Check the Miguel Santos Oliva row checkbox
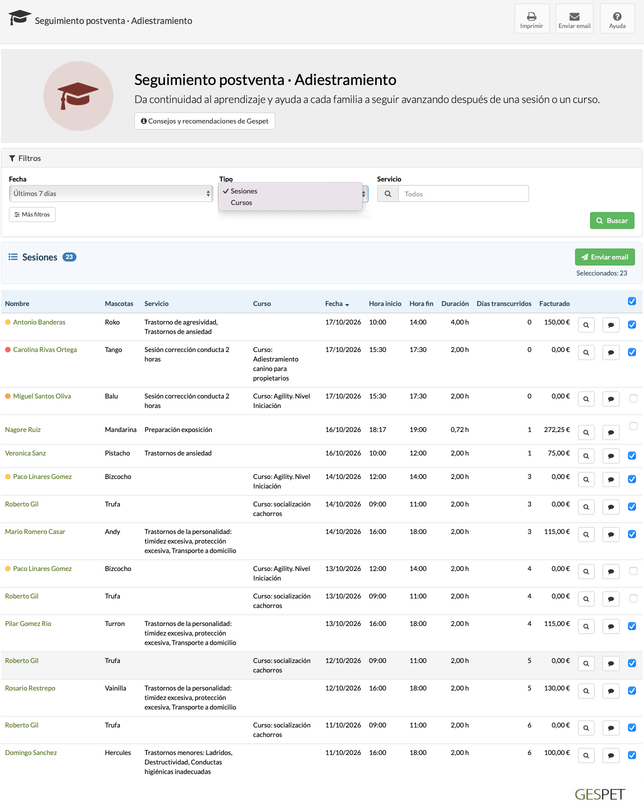The width and height of the screenshot is (644, 812). click(x=634, y=398)
